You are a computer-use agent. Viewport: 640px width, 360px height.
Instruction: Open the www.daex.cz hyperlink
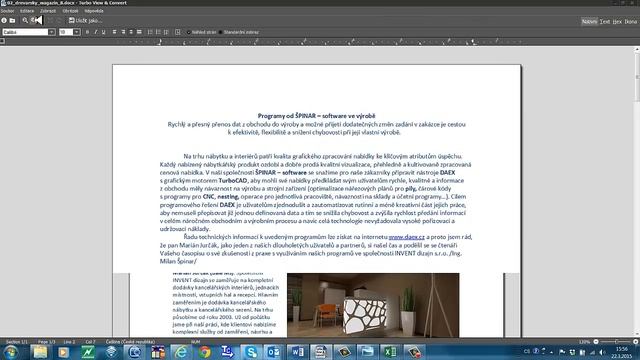[x=407, y=237]
